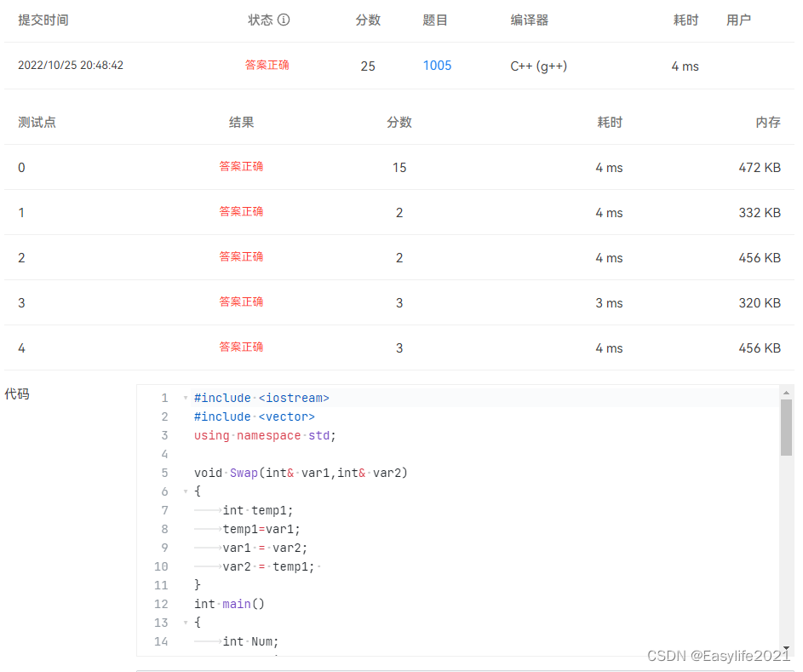
Task: Click the 编译器 column header
Action: 529,20
